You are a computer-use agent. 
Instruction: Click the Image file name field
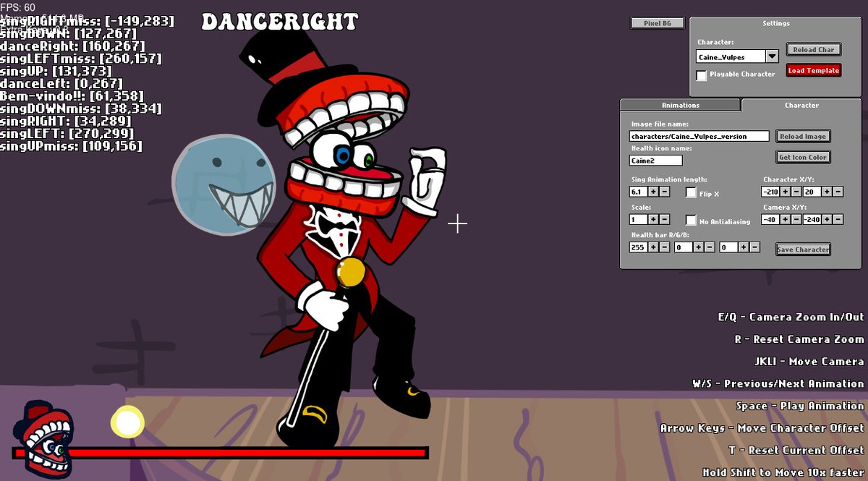point(699,136)
